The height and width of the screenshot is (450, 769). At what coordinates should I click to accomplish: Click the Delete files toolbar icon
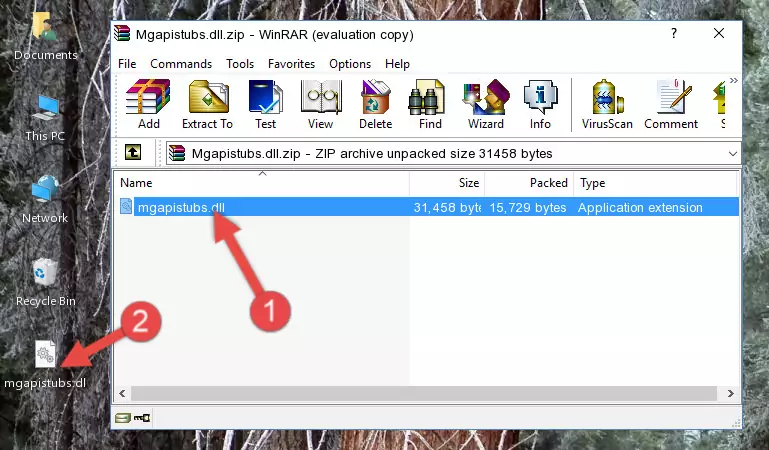point(376,104)
